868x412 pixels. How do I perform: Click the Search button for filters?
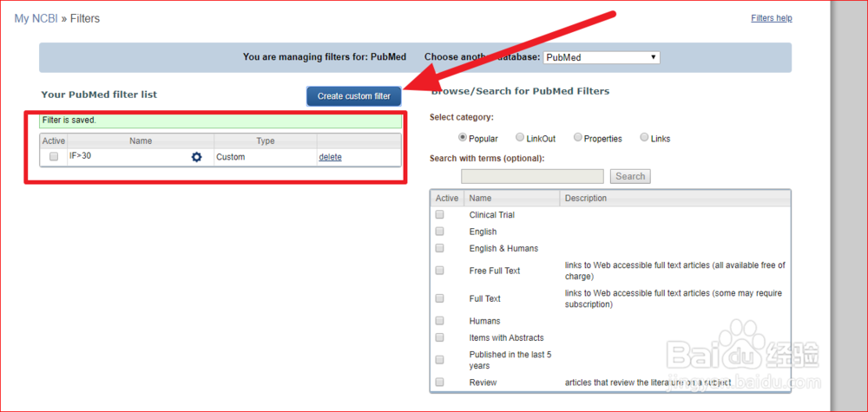630,176
